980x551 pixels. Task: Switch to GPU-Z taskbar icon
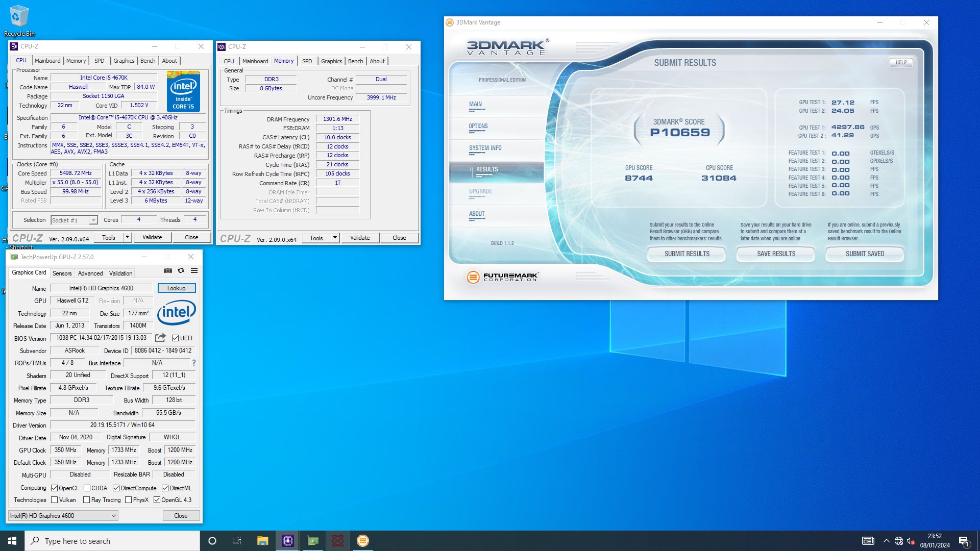[x=312, y=541]
